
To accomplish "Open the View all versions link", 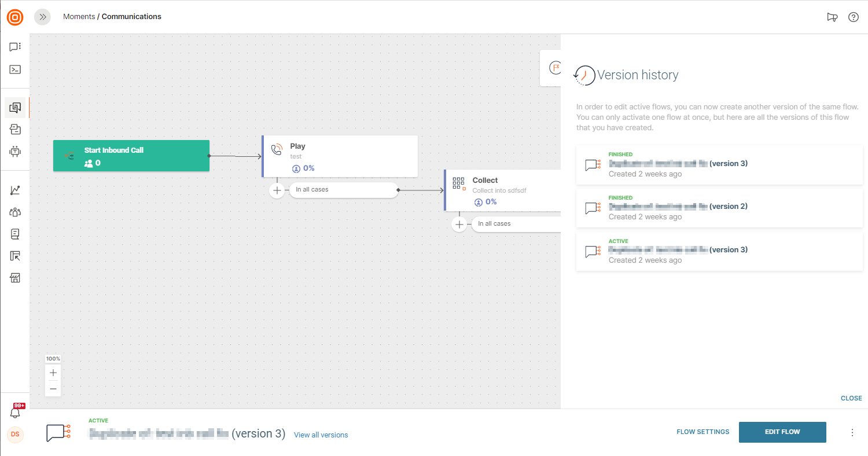I will (321, 435).
